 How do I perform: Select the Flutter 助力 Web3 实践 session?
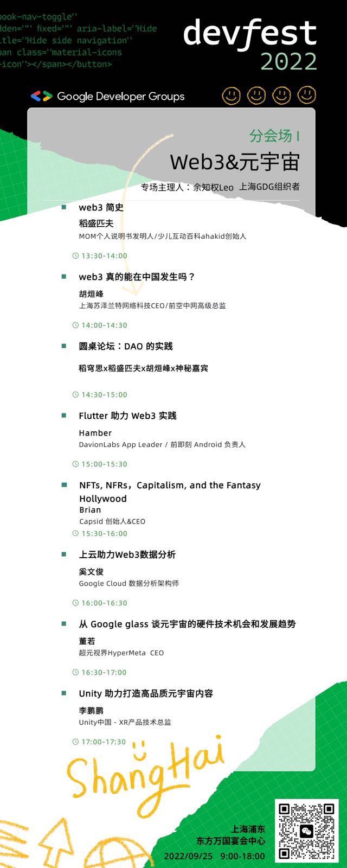(x=127, y=416)
